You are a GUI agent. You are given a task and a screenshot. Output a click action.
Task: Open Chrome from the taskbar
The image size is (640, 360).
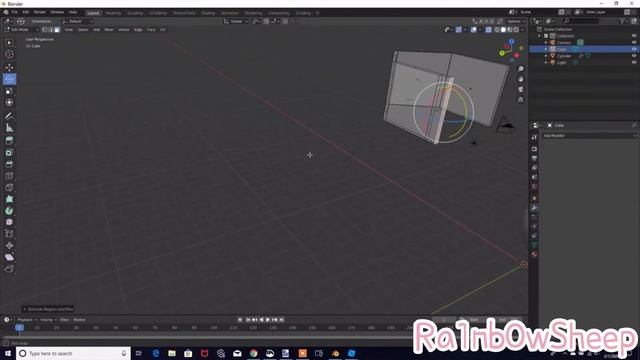pos(253,353)
